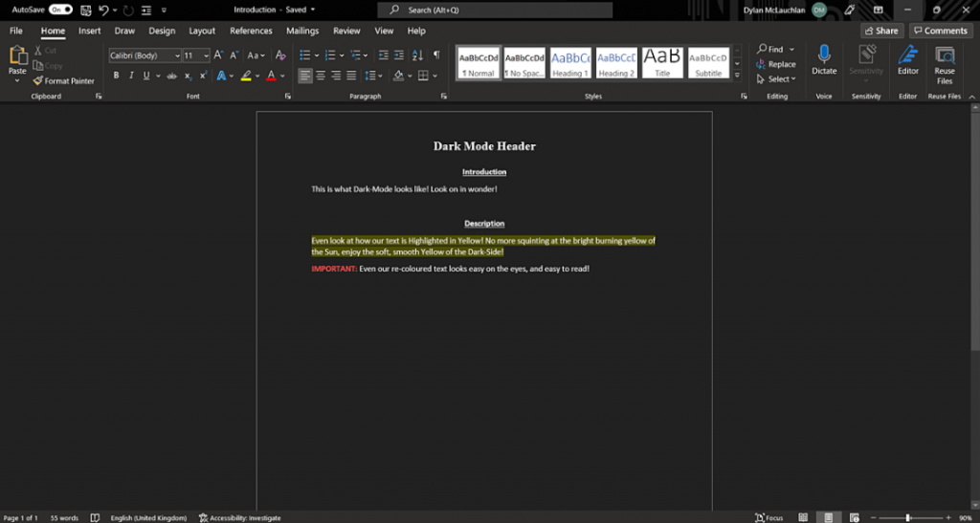
Task: Click the Search box in title bar
Action: pos(495,10)
